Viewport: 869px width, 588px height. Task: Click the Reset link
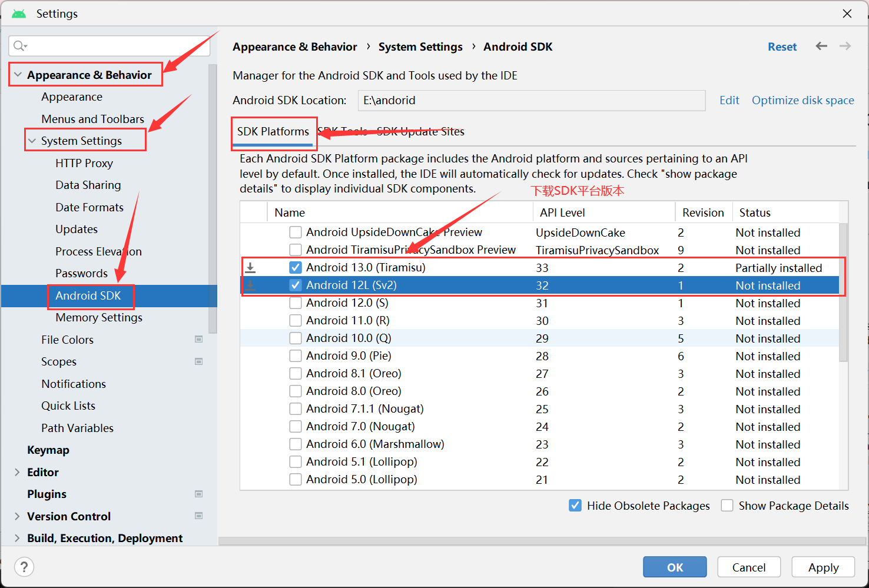click(782, 46)
